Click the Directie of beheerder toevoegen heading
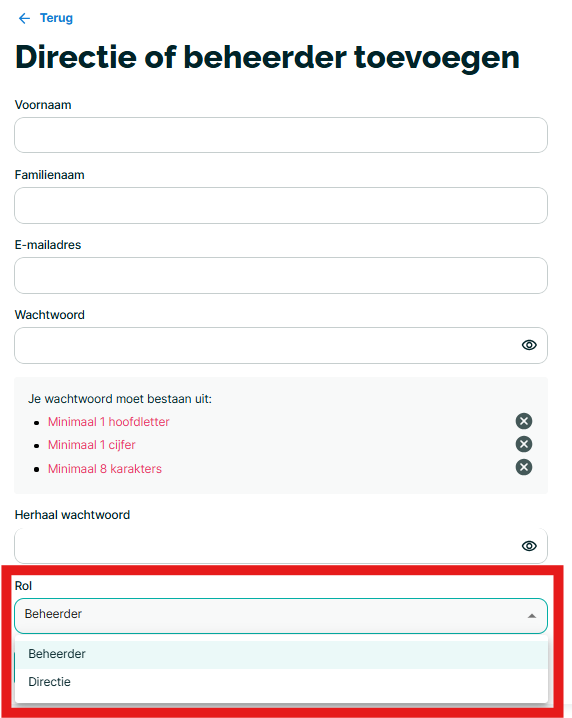This screenshot has width=572, height=718. (x=267, y=58)
